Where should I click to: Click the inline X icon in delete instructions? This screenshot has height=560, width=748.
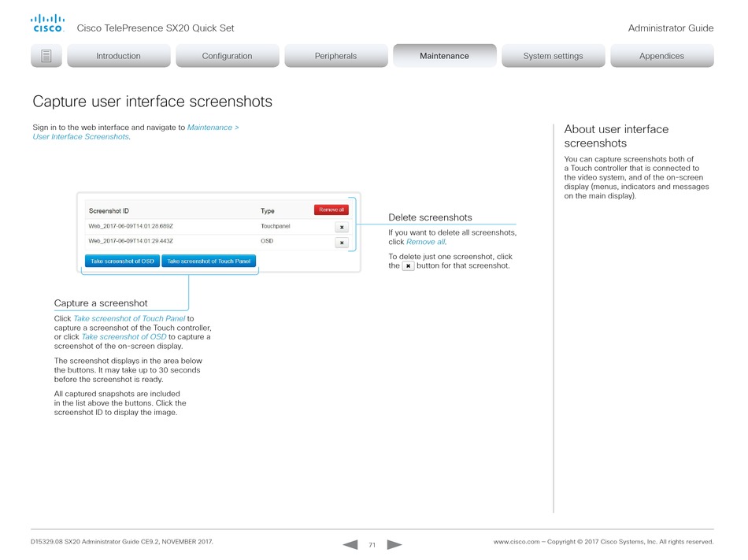point(408,265)
